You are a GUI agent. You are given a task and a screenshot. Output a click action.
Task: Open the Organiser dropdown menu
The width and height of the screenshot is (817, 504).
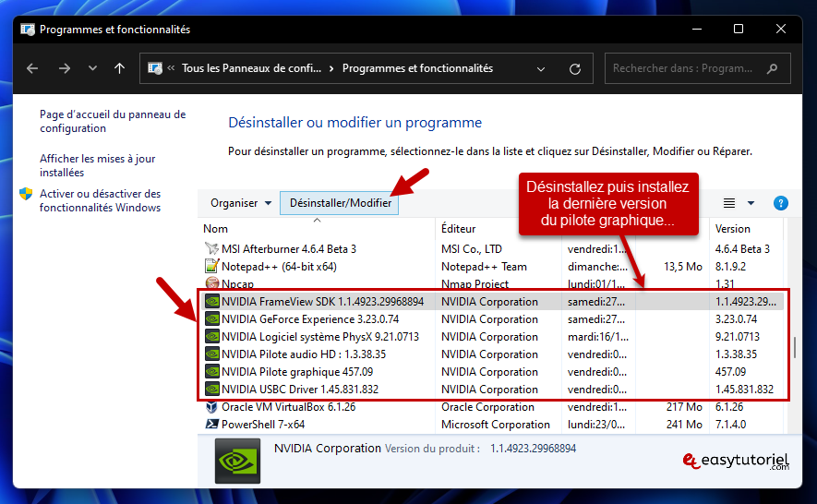(241, 203)
